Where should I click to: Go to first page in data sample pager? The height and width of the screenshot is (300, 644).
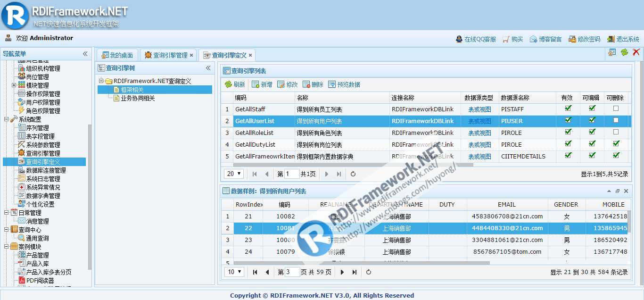pyautogui.click(x=255, y=272)
